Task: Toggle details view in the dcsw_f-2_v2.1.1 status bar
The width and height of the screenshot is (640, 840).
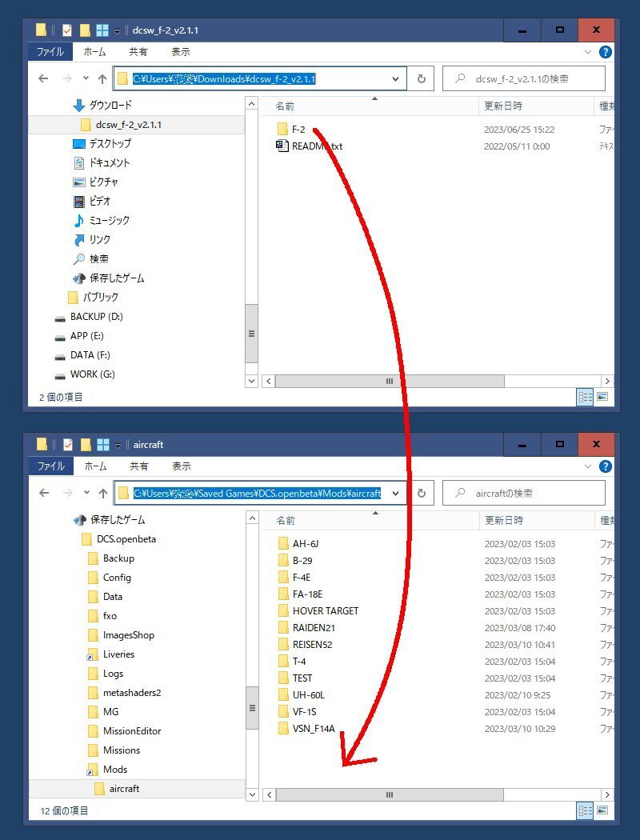Action: (x=585, y=397)
